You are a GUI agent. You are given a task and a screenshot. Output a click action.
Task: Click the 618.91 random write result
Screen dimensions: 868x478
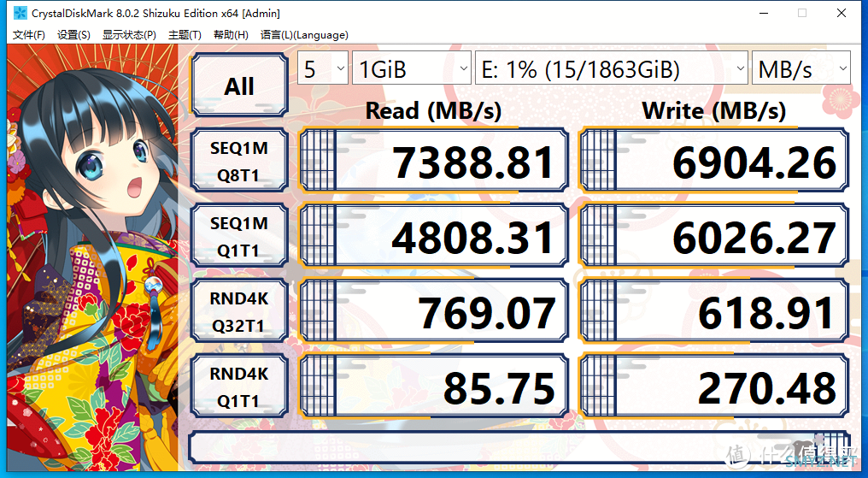[x=714, y=311]
